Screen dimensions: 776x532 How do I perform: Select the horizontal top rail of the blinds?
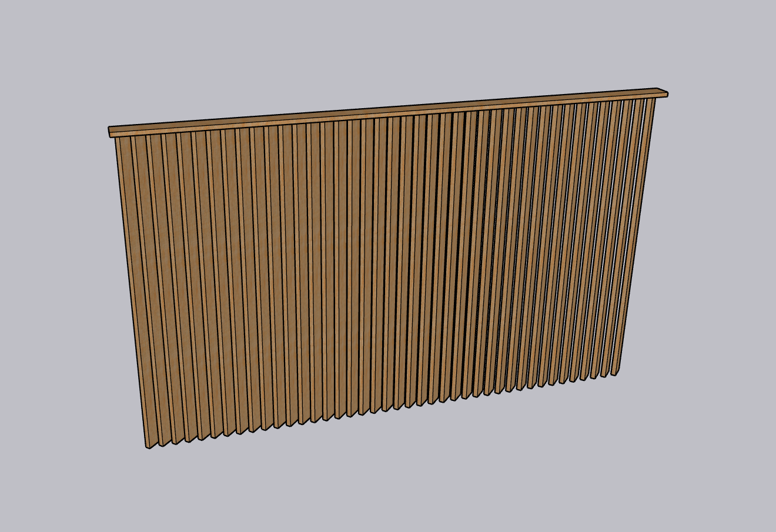[388, 112]
